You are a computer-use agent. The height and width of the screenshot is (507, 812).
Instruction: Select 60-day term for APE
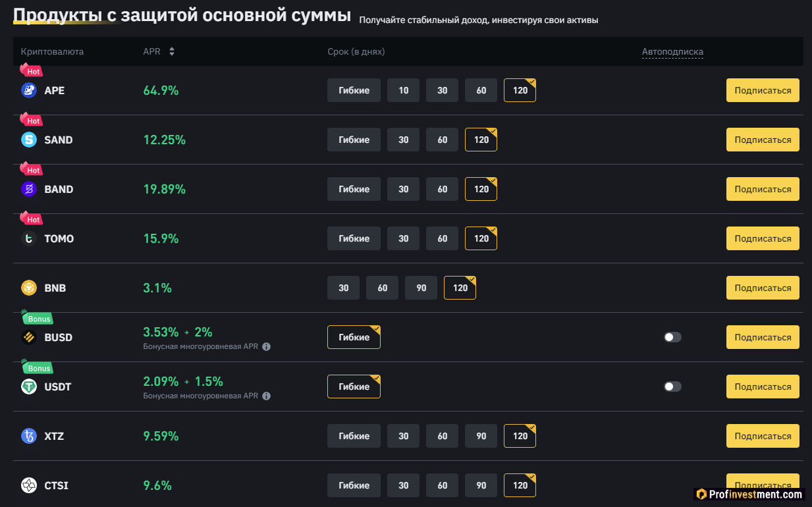click(481, 90)
